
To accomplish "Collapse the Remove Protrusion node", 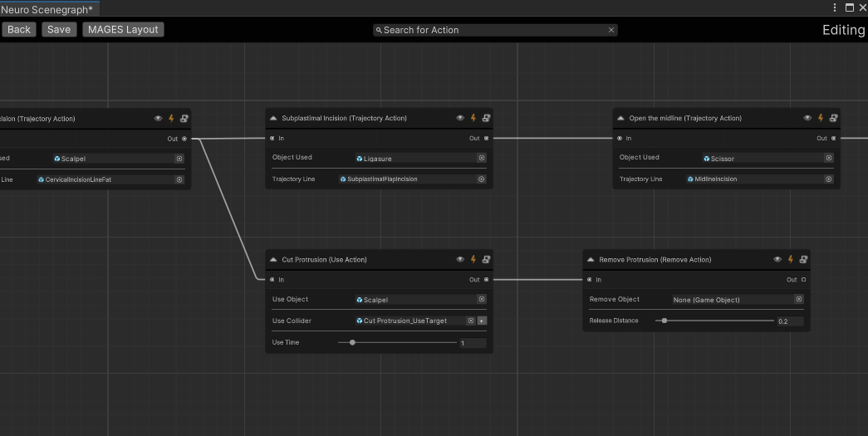I will click(591, 259).
